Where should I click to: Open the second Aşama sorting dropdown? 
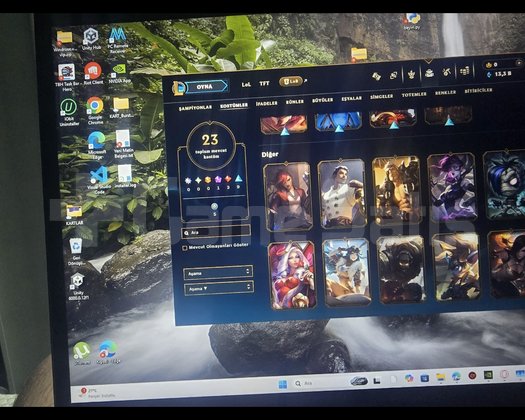click(x=219, y=288)
